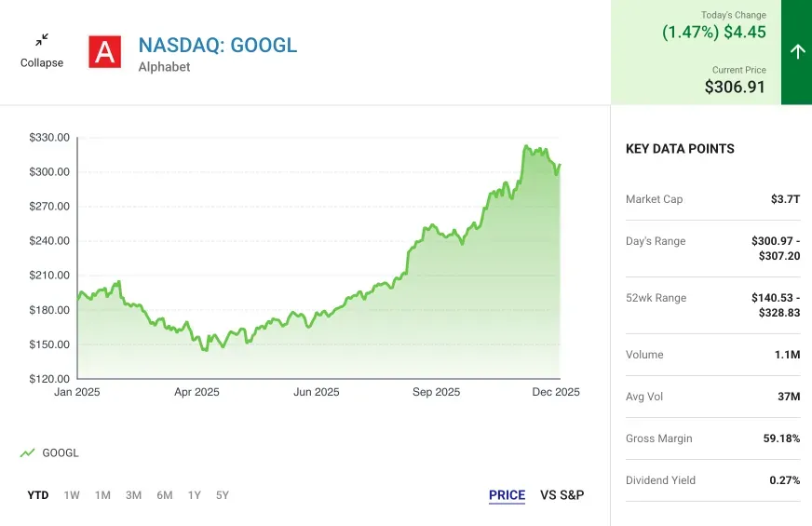Click the Alphabet company name
This screenshot has width=812, height=526.
[164, 67]
